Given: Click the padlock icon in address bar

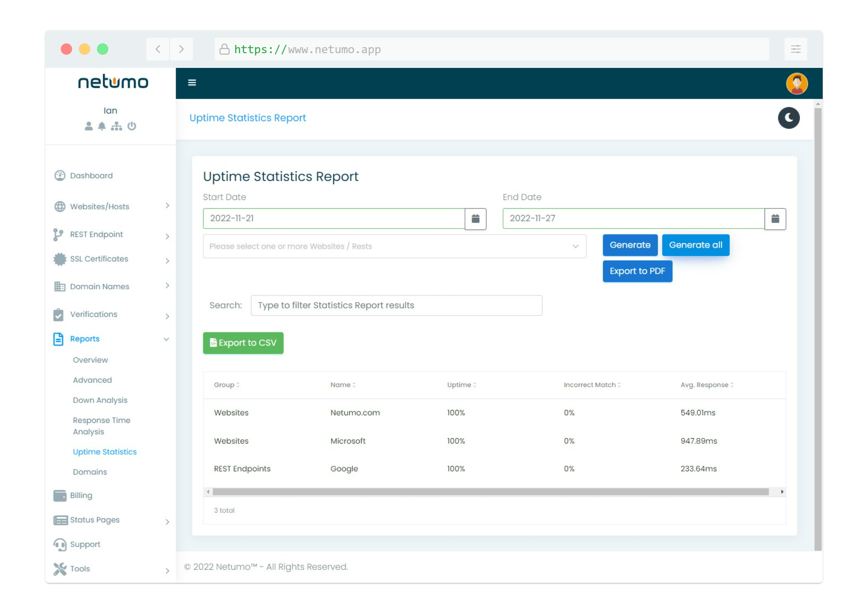Looking at the screenshot, I should click(225, 49).
